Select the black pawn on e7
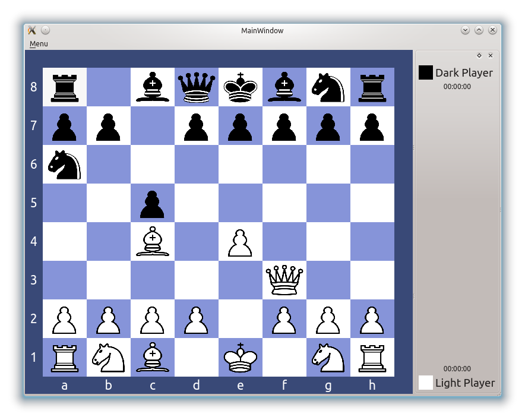This screenshot has width=525, height=420. (241, 126)
